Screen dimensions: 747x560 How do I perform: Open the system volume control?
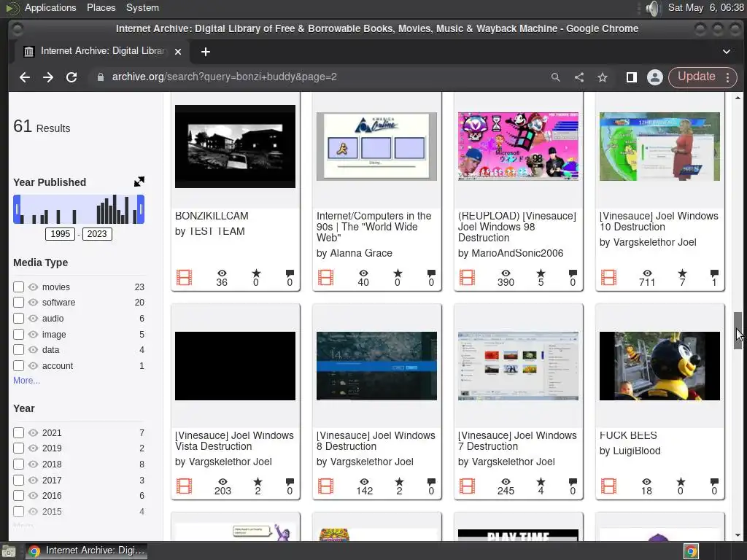pyautogui.click(x=653, y=8)
